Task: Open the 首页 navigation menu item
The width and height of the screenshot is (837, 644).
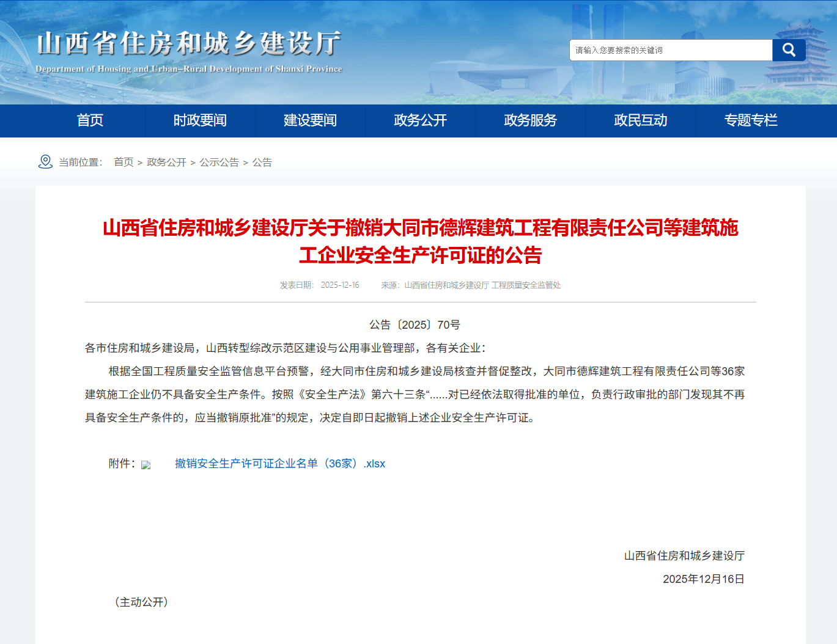Action: 90,120
